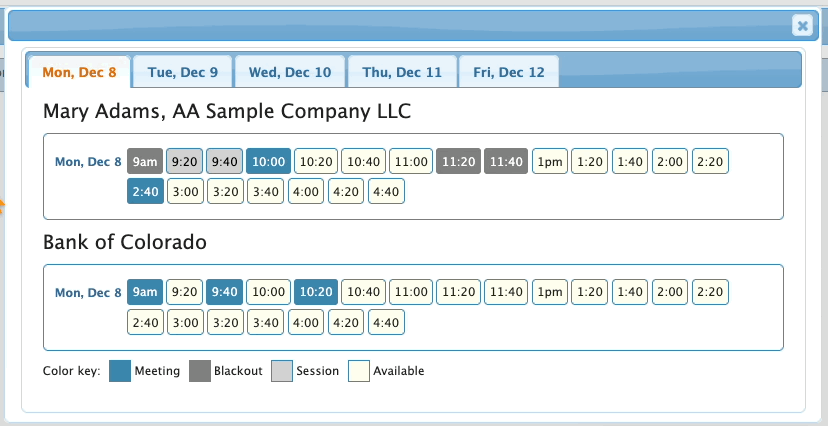Go to the Fri, Dec 12 tab
This screenshot has height=426, width=828.
(509, 72)
